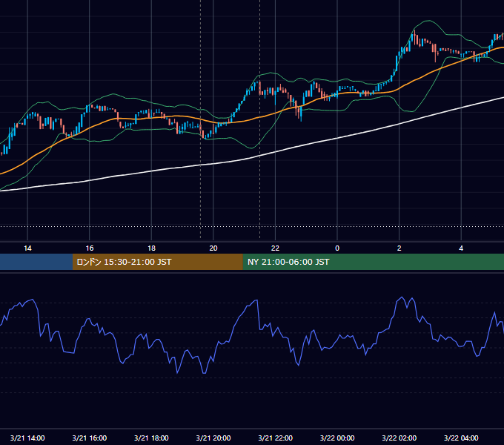504x445 pixels.
Task: Click the 20 hour axis label
Action: pos(213,248)
